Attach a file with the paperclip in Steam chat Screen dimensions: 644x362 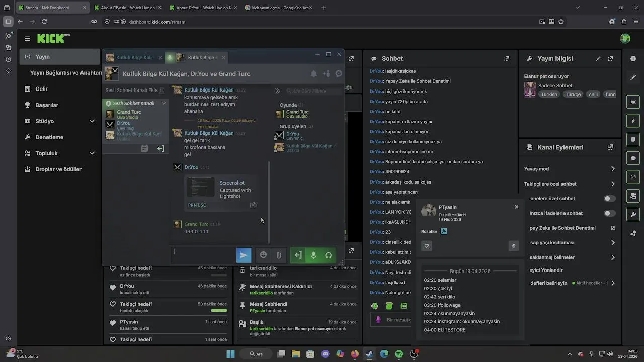[278, 255]
